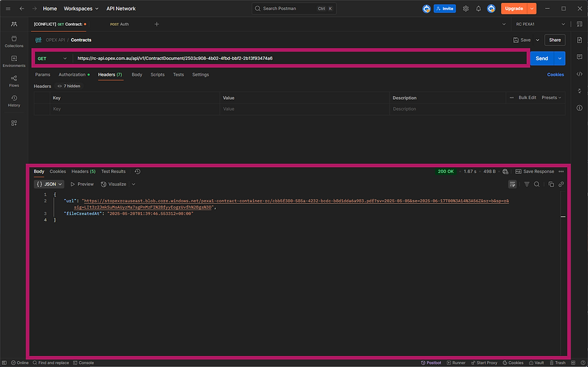The image size is (588, 367).
Task: Open the Flows sidebar panel
Action: [x=14, y=81]
